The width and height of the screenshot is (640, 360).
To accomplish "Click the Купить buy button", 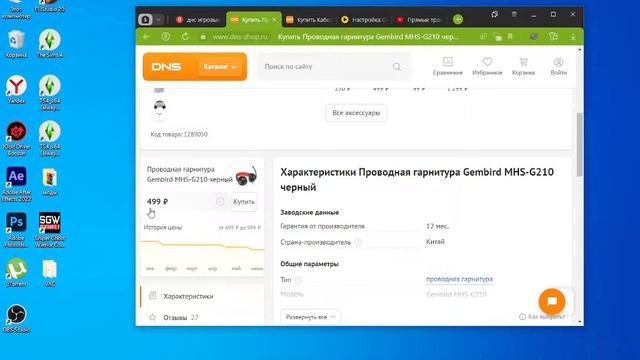I will pos(244,202).
